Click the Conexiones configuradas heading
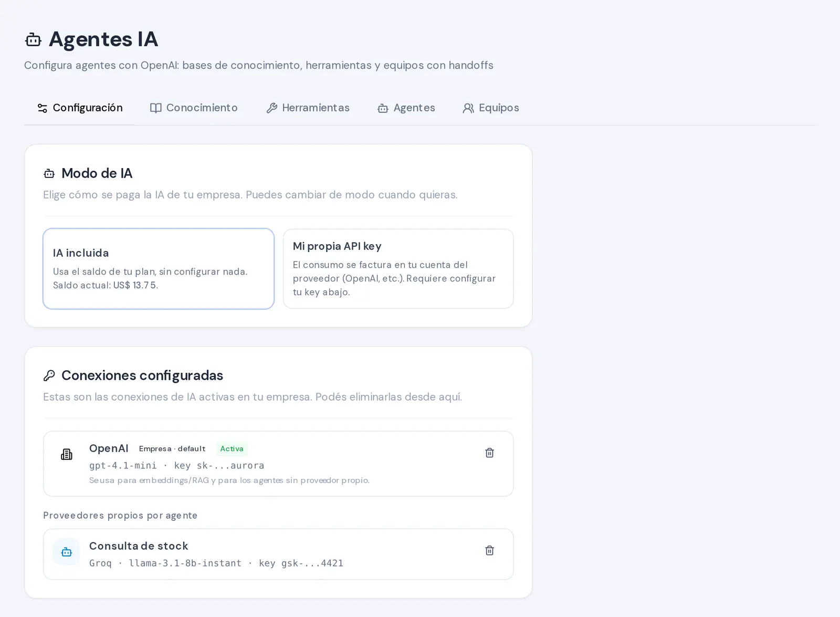840x617 pixels. click(x=142, y=375)
